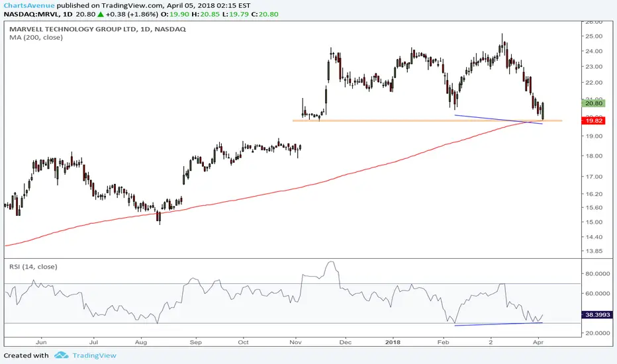Click the TradingView logo icon

pos(62,355)
